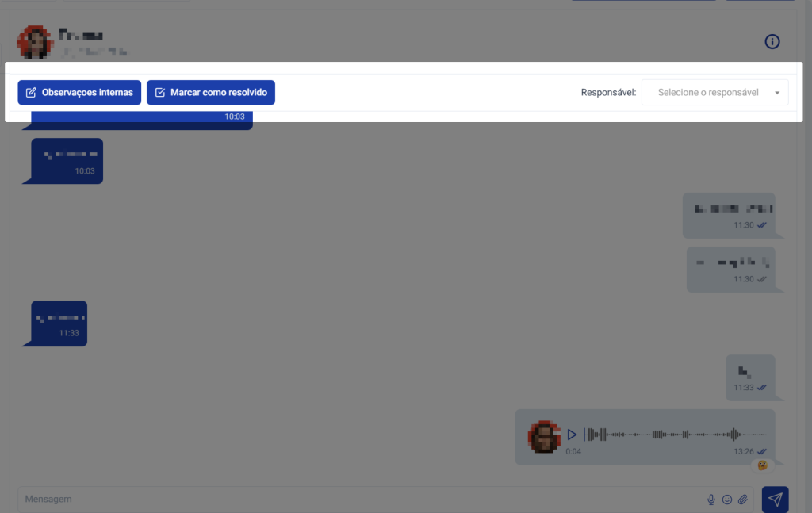Seek within the audio message waveform
The height and width of the screenshot is (513, 812).
pyautogui.click(x=674, y=435)
